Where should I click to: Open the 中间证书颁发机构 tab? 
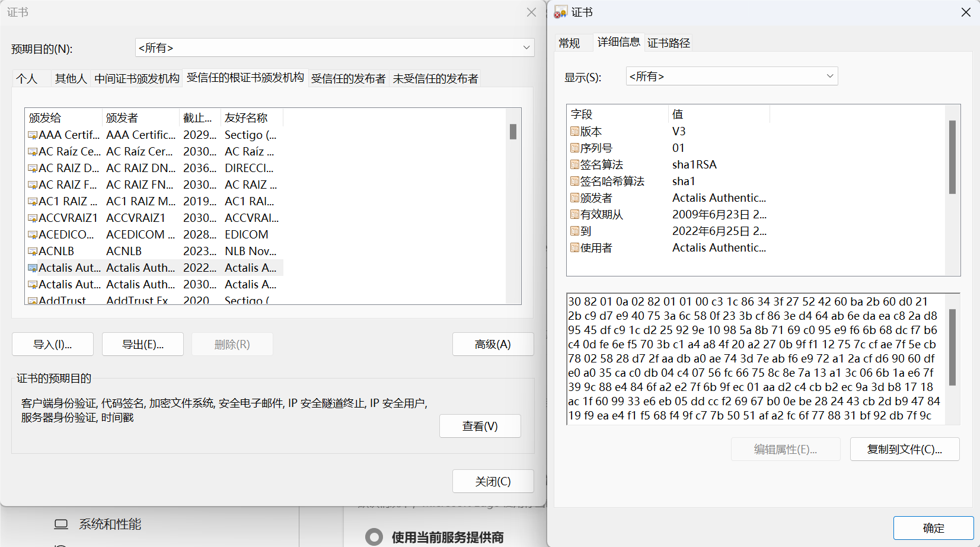[137, 79]
